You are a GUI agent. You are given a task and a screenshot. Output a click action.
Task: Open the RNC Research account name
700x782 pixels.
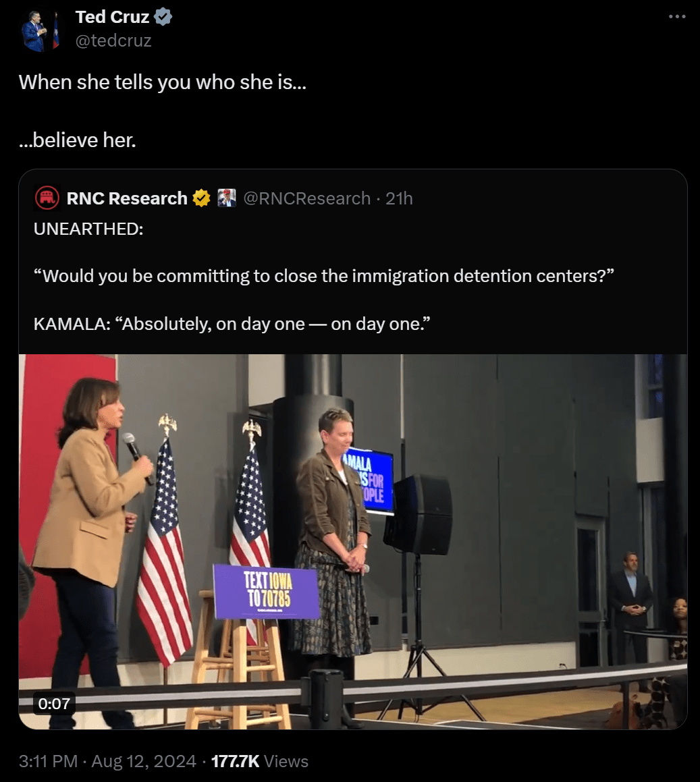point(127,198)
